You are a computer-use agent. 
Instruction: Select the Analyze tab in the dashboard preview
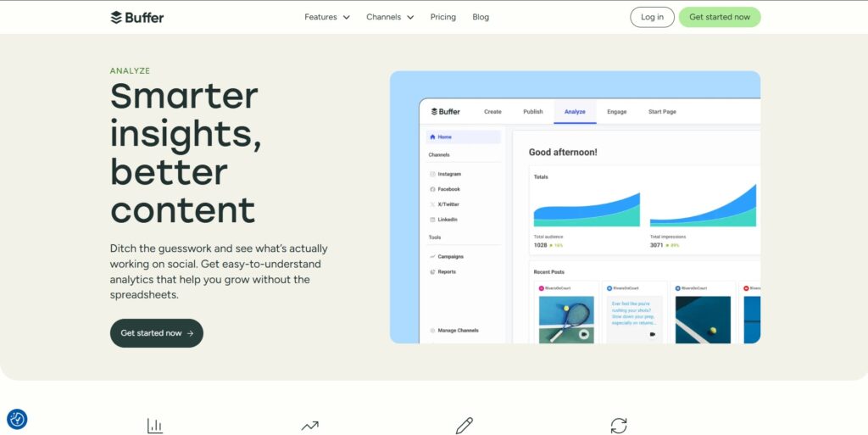(x=575, y=112)
